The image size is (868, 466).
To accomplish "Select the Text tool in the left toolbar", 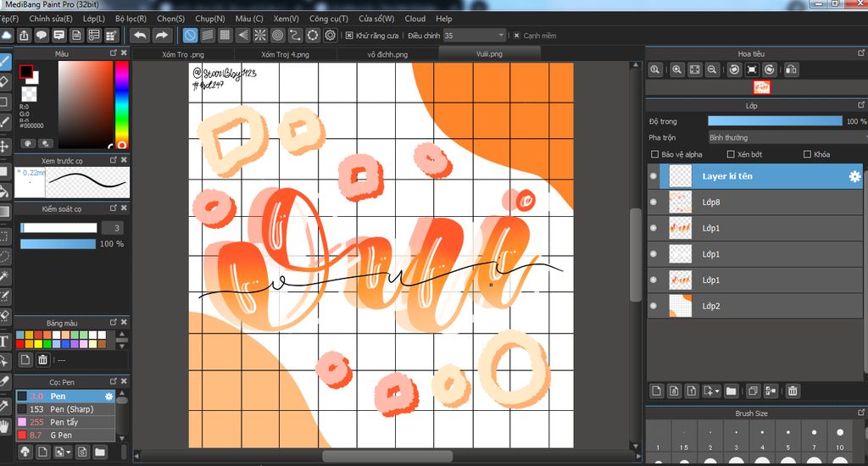I will (x=4, y=341).
